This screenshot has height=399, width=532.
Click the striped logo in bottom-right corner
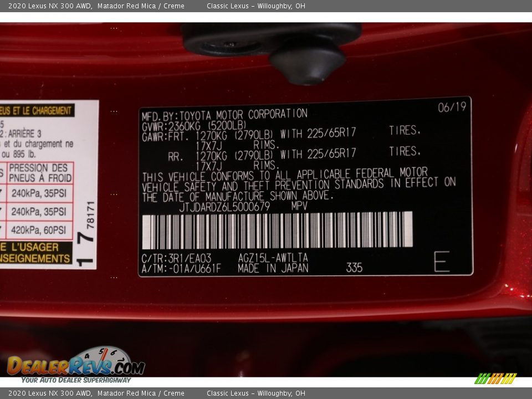tap(495, 378)
